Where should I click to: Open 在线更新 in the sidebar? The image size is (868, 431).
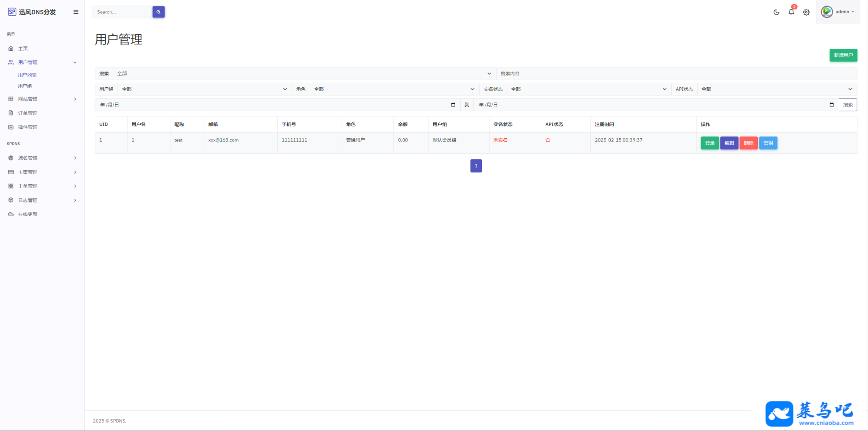coord(28,214)
